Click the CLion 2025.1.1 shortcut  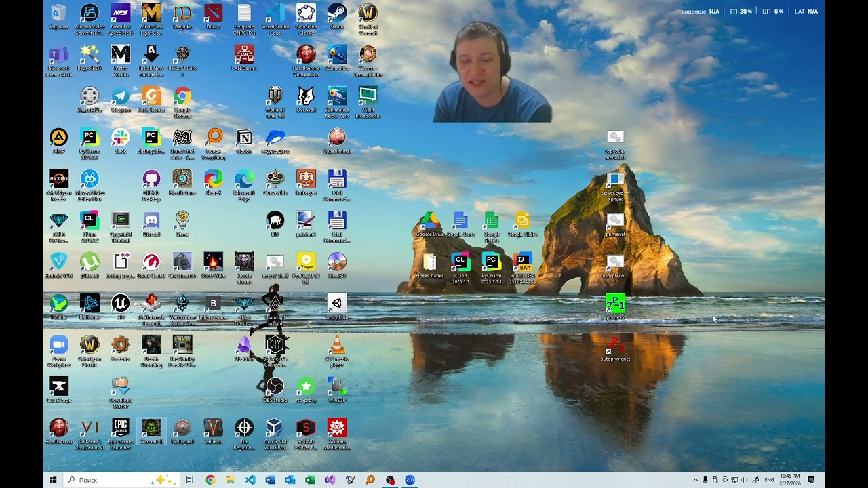click(460, 268)
